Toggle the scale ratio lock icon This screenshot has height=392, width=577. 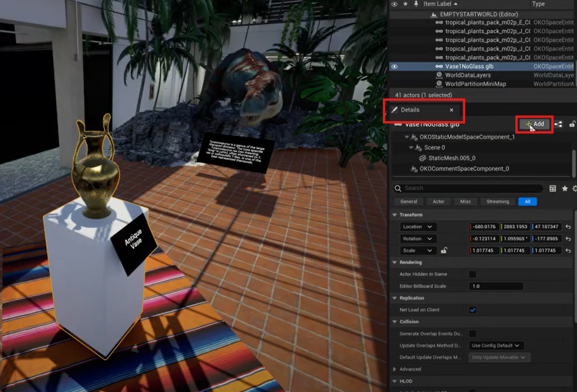444,251
